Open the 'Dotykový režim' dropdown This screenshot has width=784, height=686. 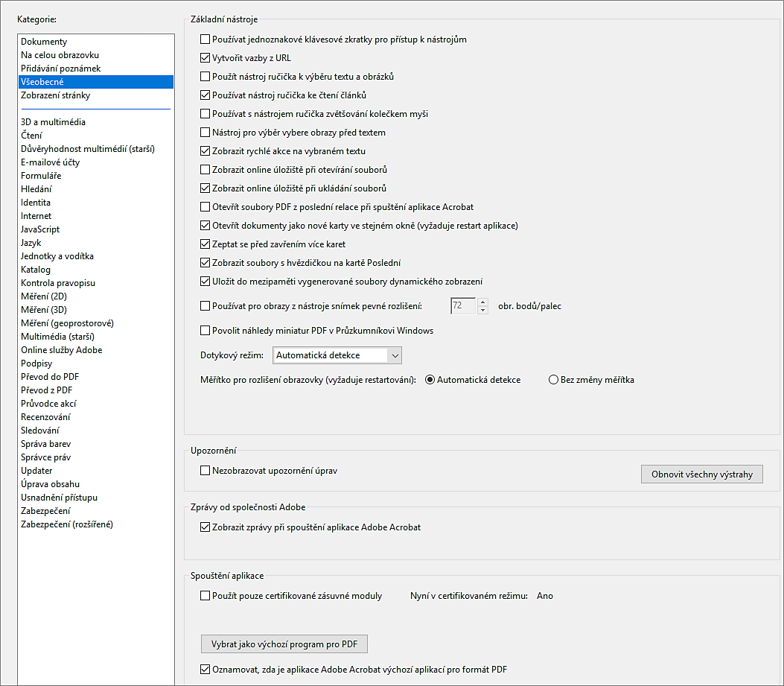point(337,355)
